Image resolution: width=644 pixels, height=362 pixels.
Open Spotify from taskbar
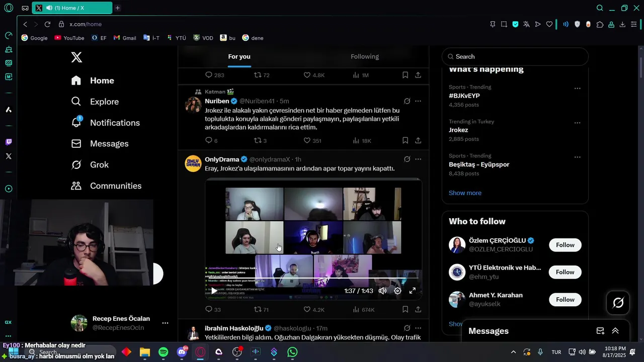(164, 352)
